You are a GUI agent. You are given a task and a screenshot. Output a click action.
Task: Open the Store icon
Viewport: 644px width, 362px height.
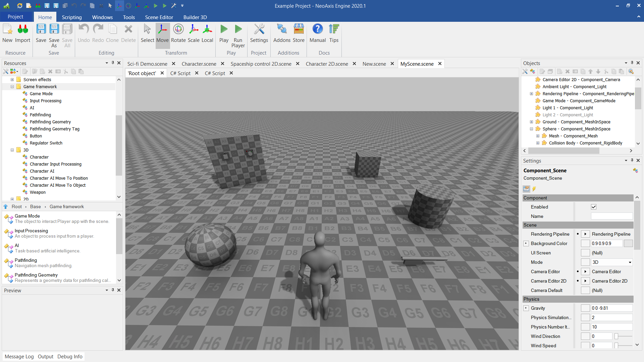coord(299,29)
